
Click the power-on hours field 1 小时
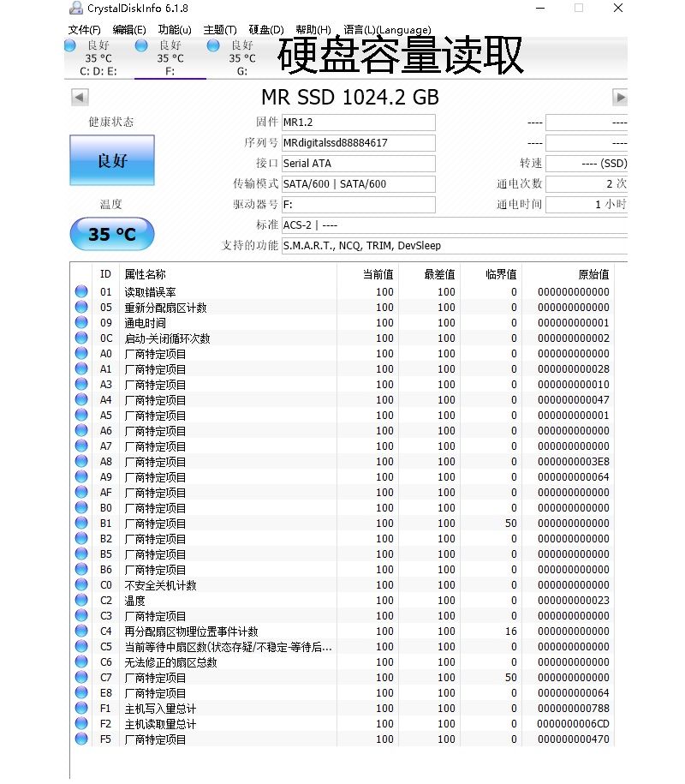(587, 205)
